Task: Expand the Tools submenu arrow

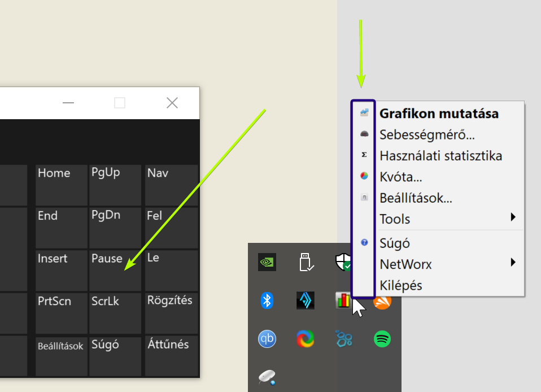Action: tap(513, 217)
